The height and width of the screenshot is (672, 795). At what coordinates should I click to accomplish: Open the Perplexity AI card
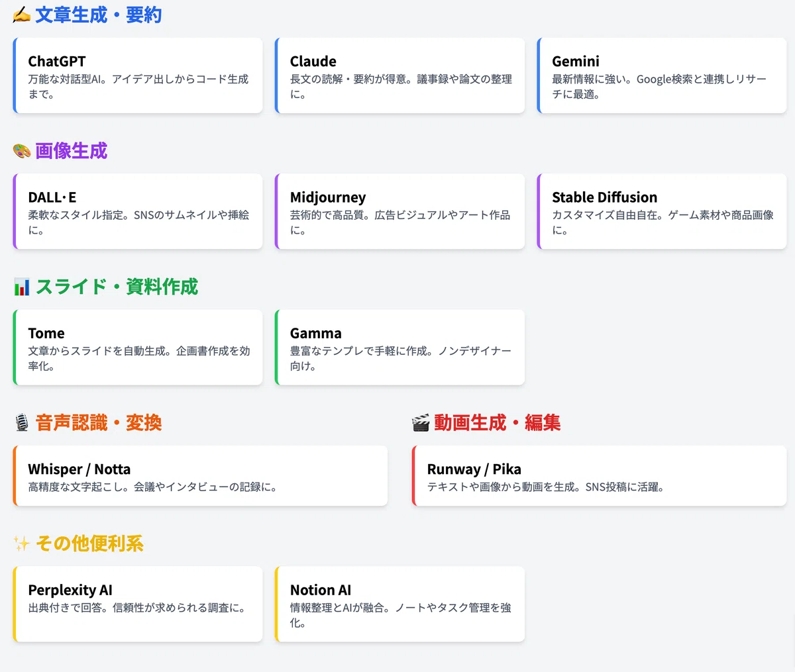[138, 604]
